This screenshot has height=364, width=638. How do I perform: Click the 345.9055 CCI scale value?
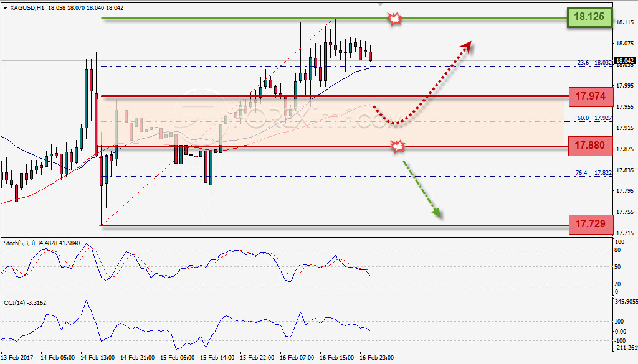coord(626,301)
